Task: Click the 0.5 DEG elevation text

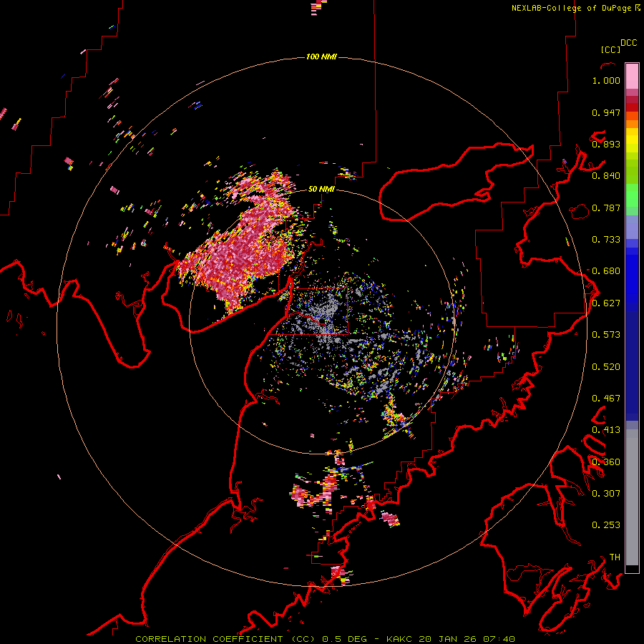Action: [x=346, y=639]
